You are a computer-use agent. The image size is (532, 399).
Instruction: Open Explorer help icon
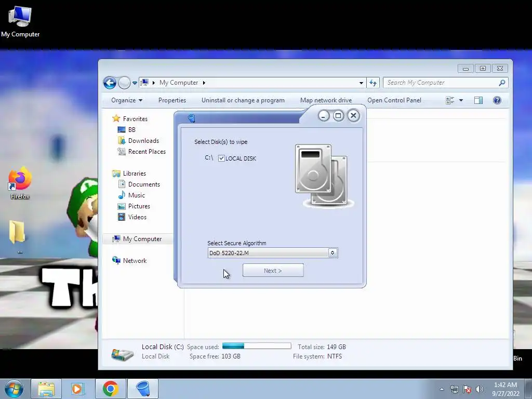click(x=497, y=100)
